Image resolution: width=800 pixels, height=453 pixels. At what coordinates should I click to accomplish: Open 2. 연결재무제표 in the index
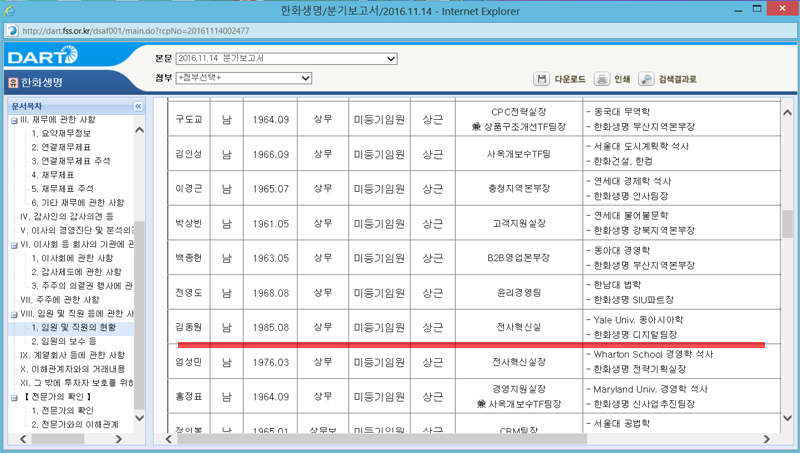61,147
